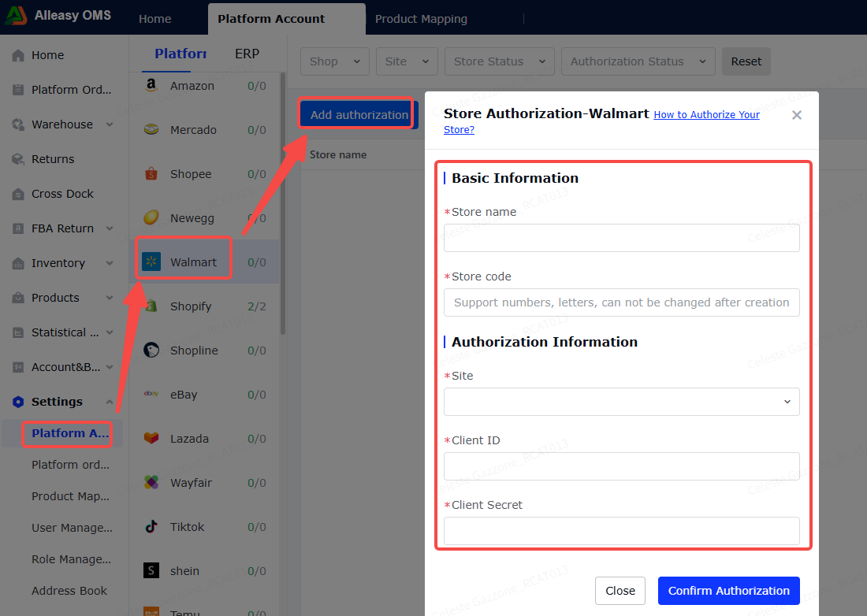Click the Warehouse sidebar icon
This screenshot has height=616, width=867.
click(x=18, y=124)
